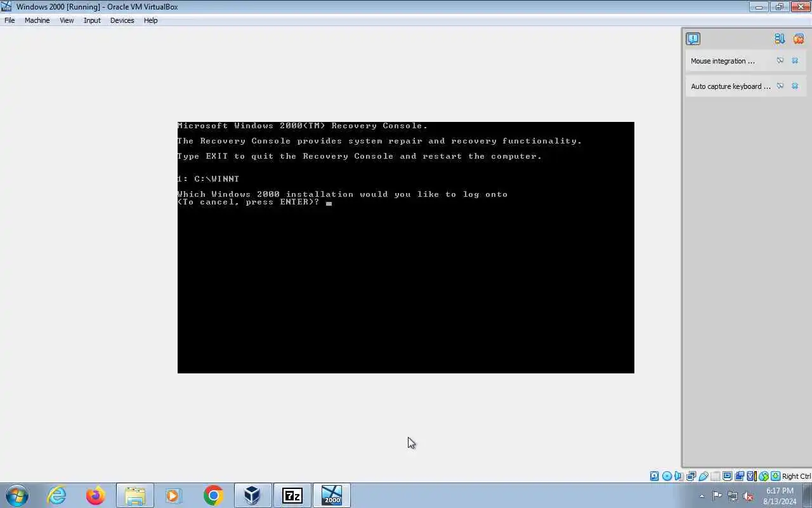Click the USB devices status icon

[x=703, y=476]
